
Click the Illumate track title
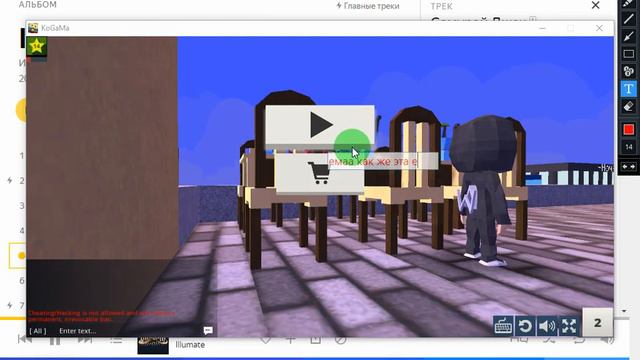190,344
